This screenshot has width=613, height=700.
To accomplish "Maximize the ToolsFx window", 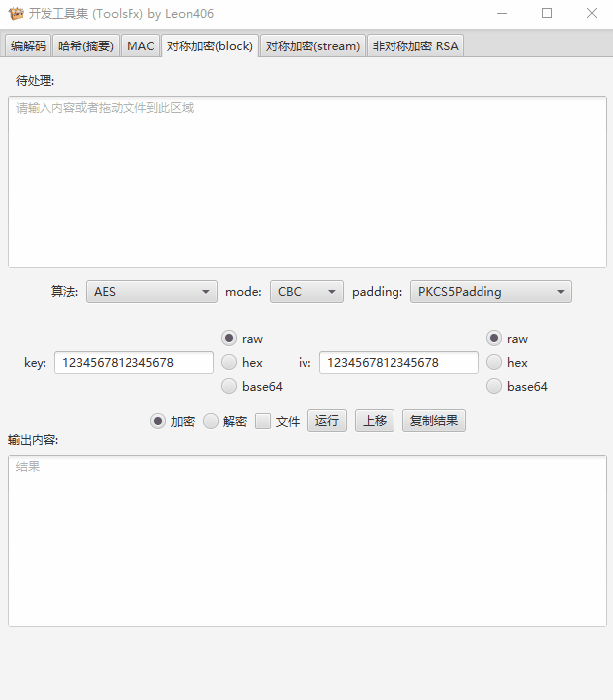I will point(547,14).
